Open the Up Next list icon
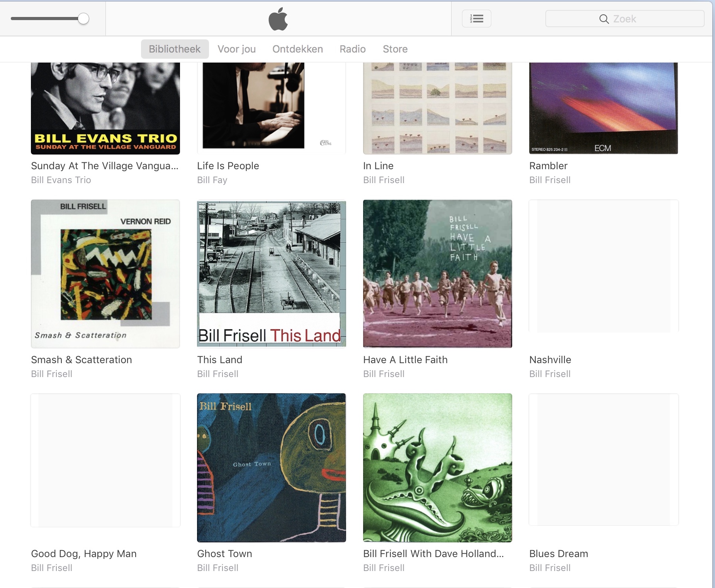715x588 pixels. click(x=477, y=19)
